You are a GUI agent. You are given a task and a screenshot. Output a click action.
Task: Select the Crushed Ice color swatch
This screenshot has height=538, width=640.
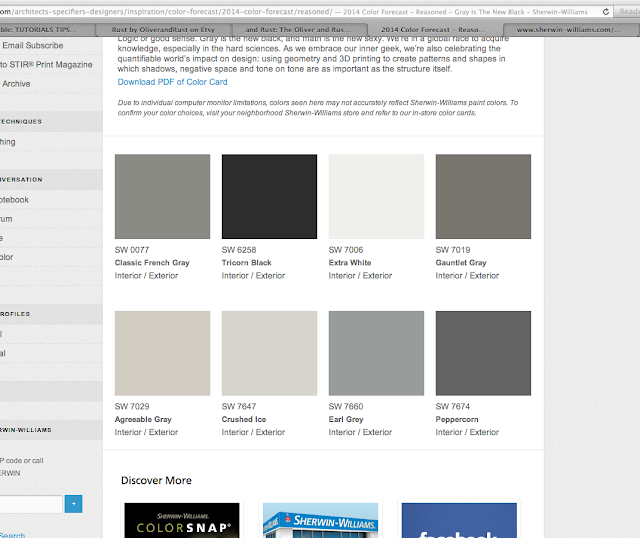[269, 353]
